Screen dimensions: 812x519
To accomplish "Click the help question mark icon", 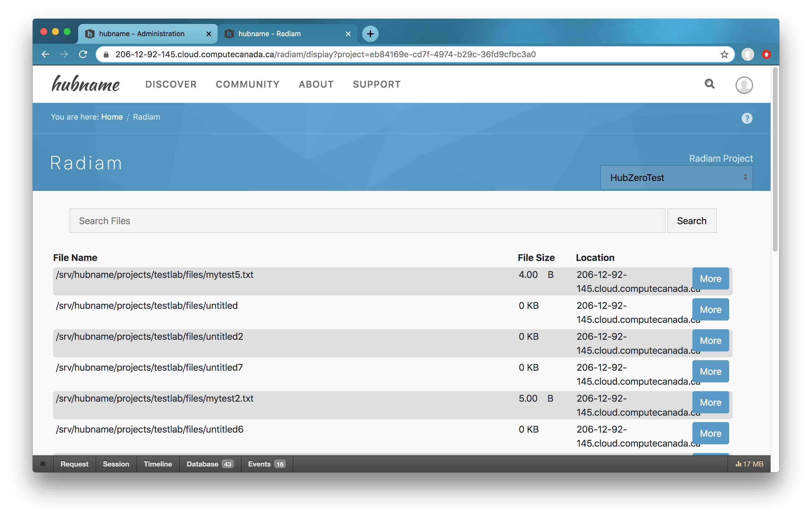I will point(747,118).
